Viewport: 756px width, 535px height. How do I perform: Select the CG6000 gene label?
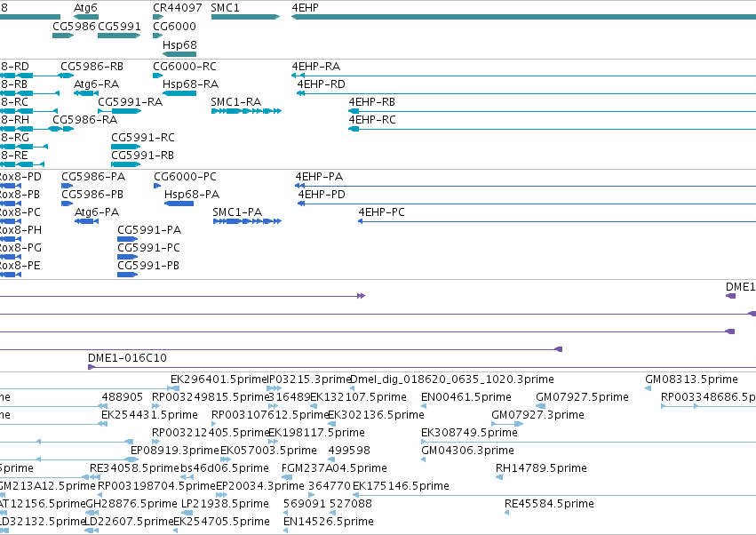click(x=174, y=26)
